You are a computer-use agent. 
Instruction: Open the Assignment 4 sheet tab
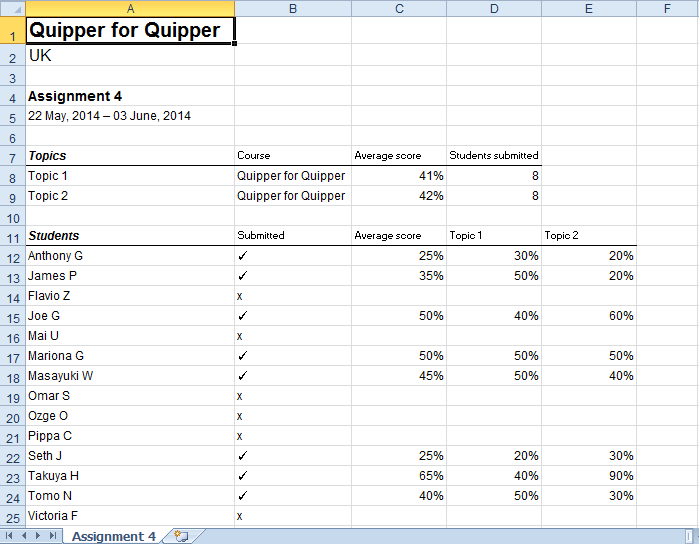click(114, 536)
